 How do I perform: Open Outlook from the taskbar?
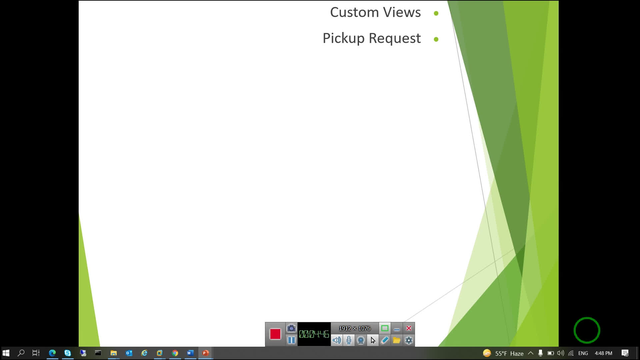click(x=129, y=353)
